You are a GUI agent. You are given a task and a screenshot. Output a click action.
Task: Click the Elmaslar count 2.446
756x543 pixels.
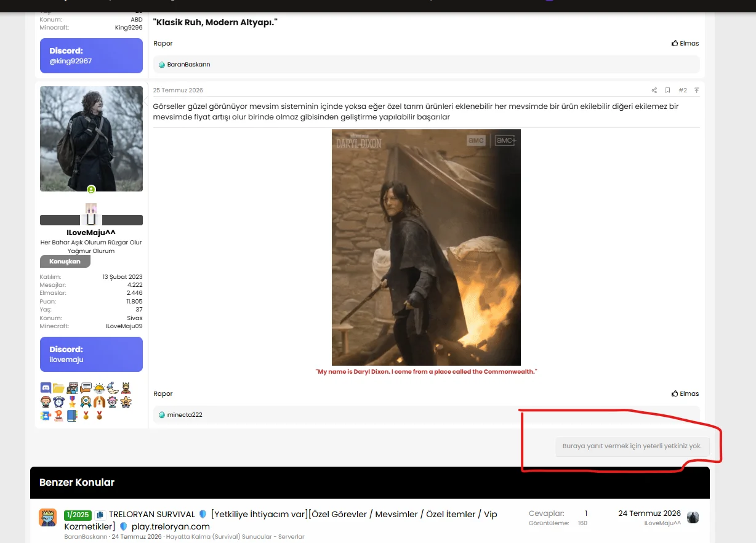(134, 293)
